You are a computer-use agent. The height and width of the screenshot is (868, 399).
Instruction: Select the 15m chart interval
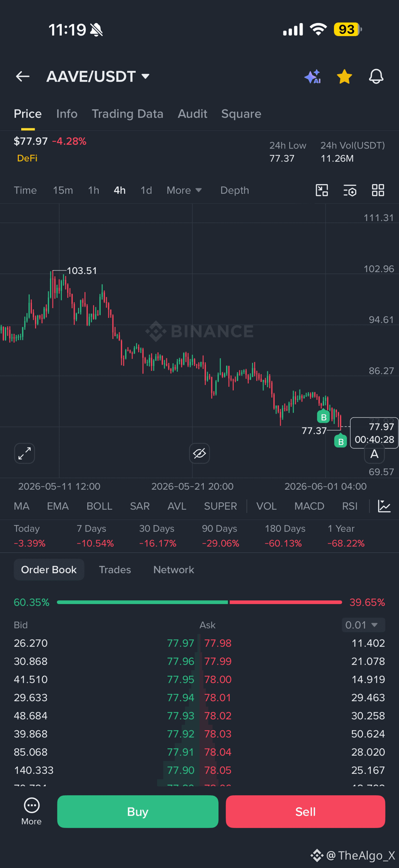click(x=63, y=190)
